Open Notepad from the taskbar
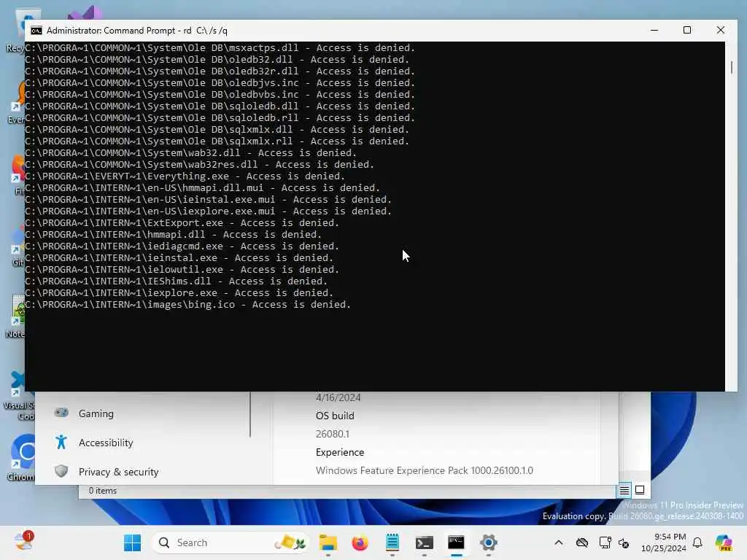The image size is (747, 560). click(392, 542)
